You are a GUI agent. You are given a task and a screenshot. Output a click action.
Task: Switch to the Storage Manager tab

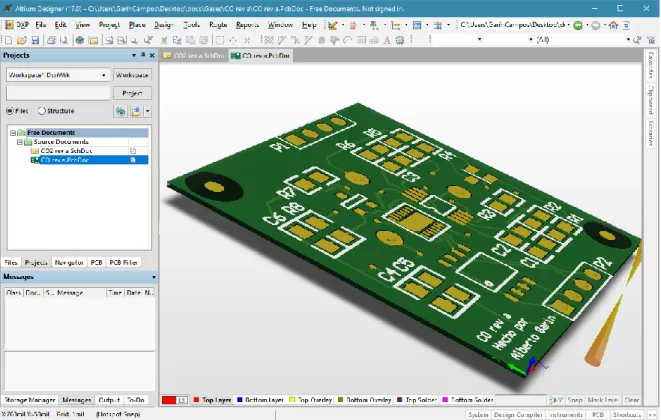[30, 400]
